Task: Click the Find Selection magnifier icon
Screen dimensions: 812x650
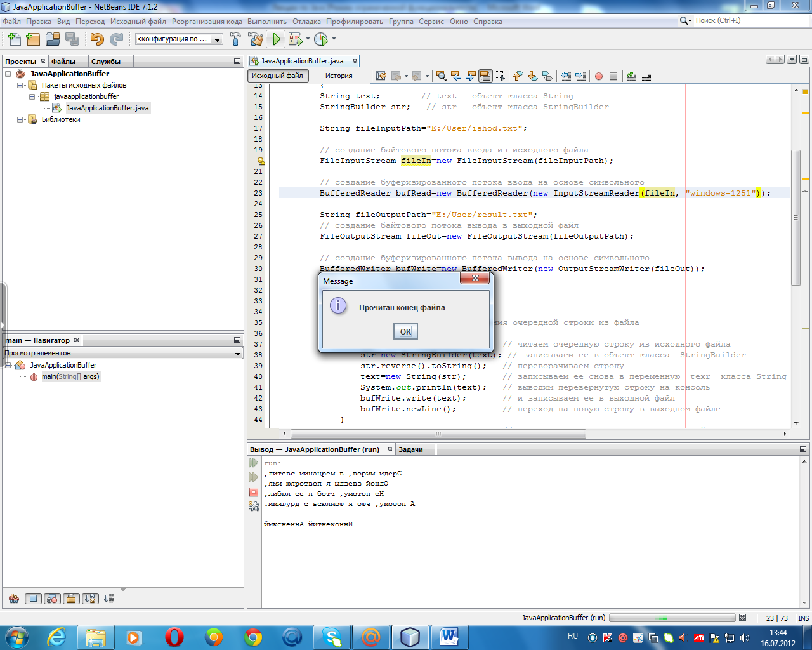Action: click(442, 76)
